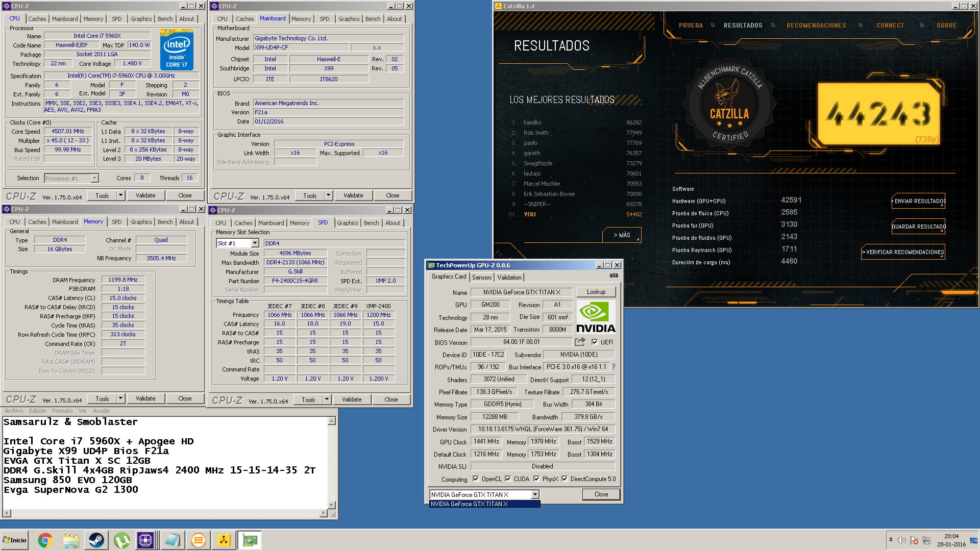The width and height of the screenshot is (980, 551).
Task: Open the Inicio start button
Action: [x=15, y=540]
